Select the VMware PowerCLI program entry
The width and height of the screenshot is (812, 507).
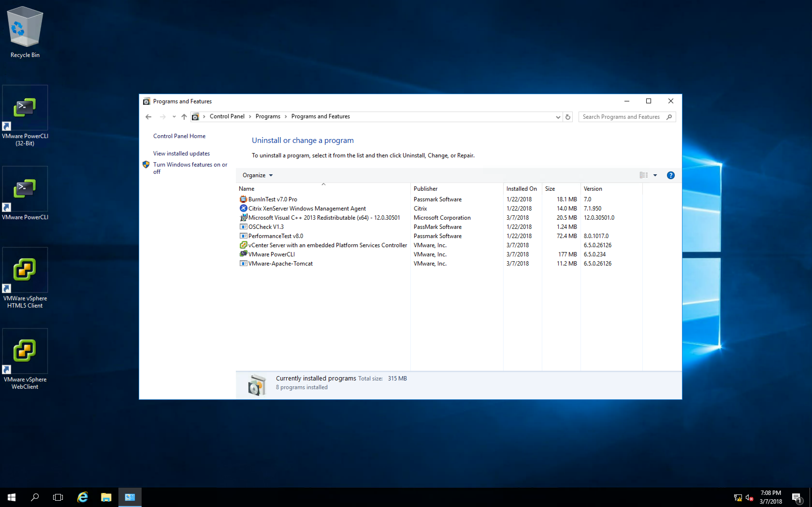(x=271, y=254)
